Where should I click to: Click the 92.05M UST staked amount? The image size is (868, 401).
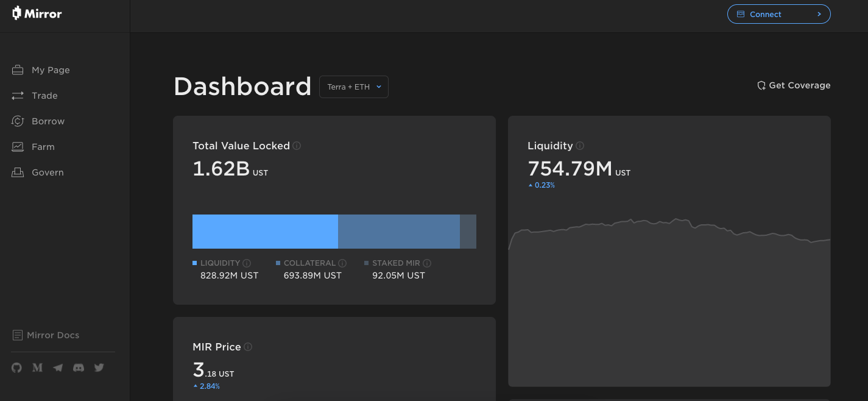pyautogui.click(x=398, y=275)
